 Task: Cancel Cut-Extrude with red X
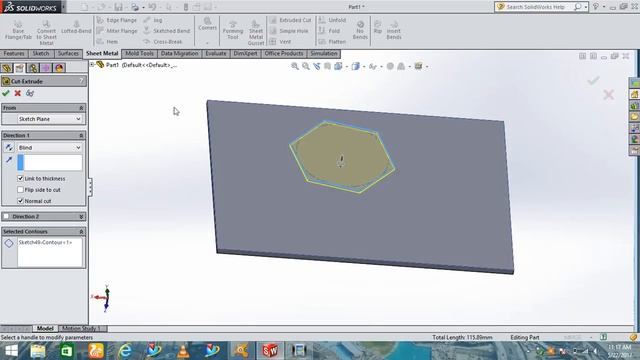coord(18,93)
